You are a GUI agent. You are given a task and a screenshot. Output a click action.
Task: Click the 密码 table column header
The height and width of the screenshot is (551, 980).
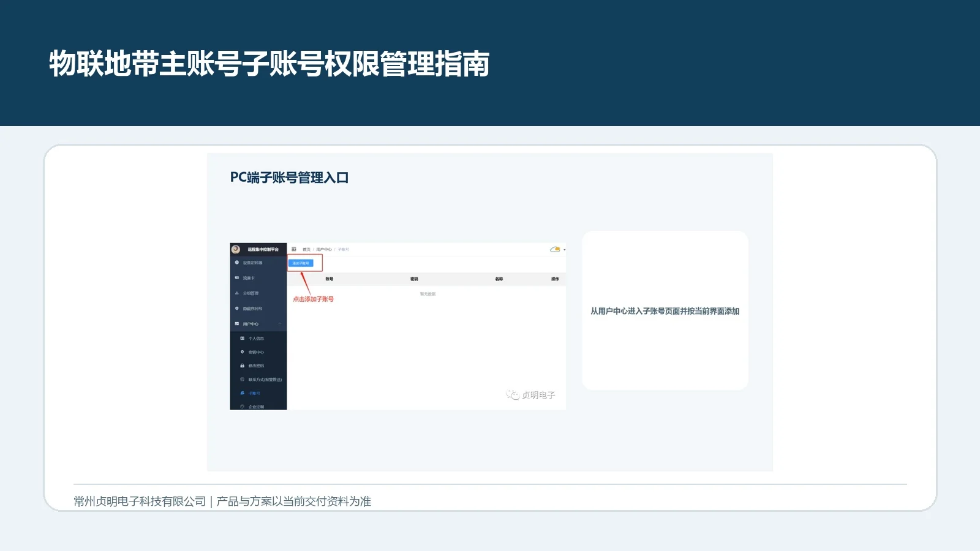coord(414,279)
